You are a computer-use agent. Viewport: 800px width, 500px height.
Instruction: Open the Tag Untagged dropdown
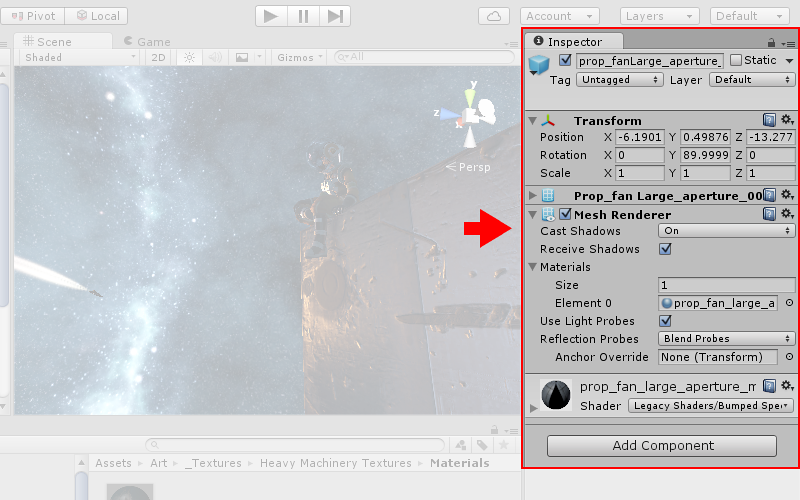pos(619,80)
